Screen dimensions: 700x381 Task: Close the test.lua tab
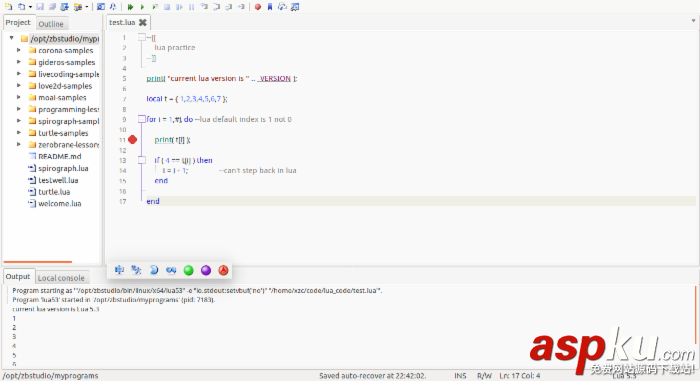point(143,22)
